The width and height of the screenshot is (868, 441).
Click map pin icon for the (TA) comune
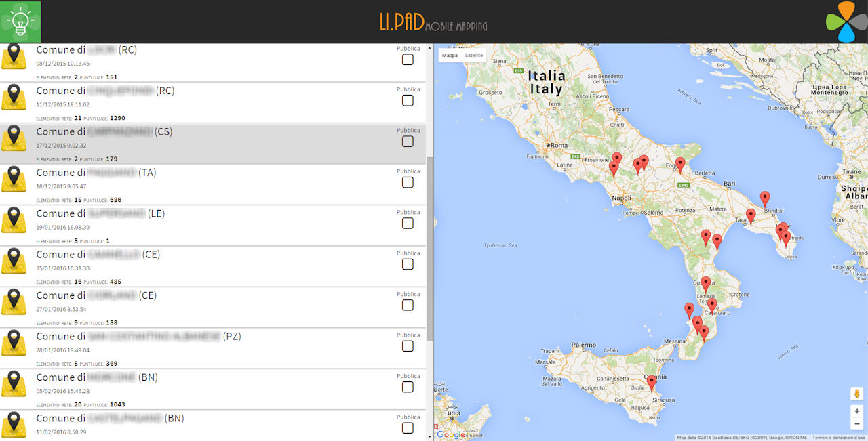(x=14, y=180)
